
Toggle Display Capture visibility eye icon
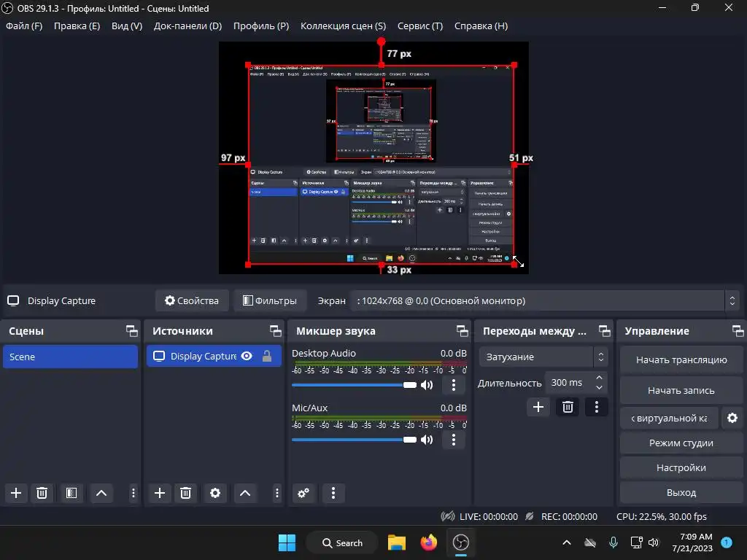(247, 356)
